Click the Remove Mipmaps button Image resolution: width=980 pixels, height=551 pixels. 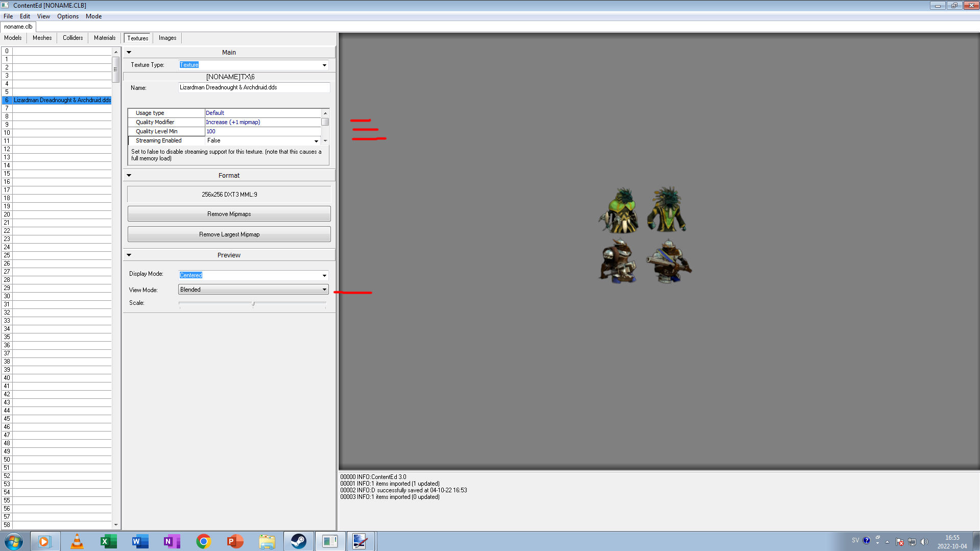(x=229, y=214)
